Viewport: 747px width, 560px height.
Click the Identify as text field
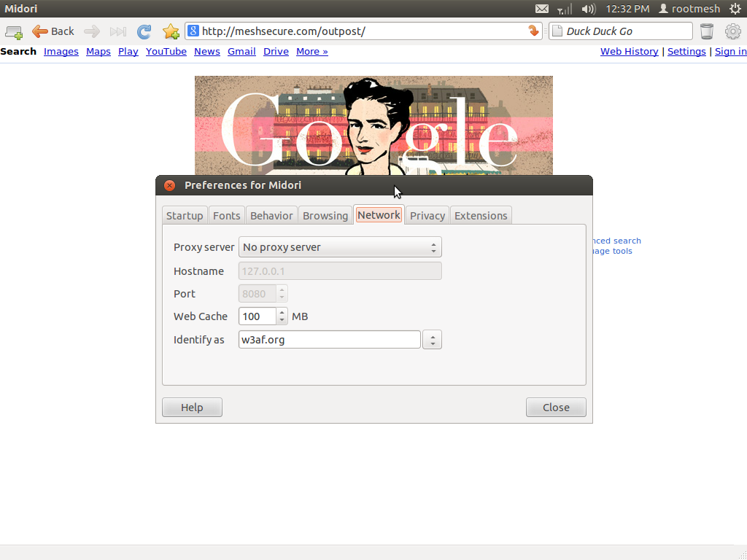click(x=330, y=340)
